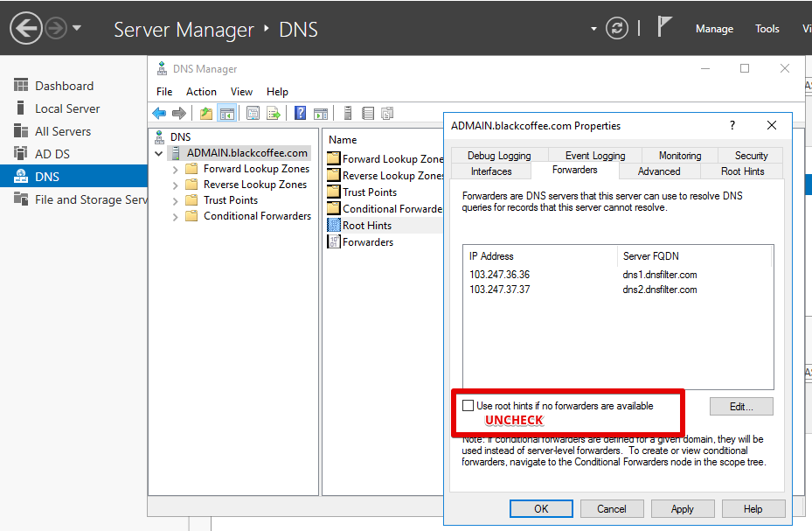Viewport: 812px width, 531px height.
Task: Click the Edit... button
Action: point(741,407)
